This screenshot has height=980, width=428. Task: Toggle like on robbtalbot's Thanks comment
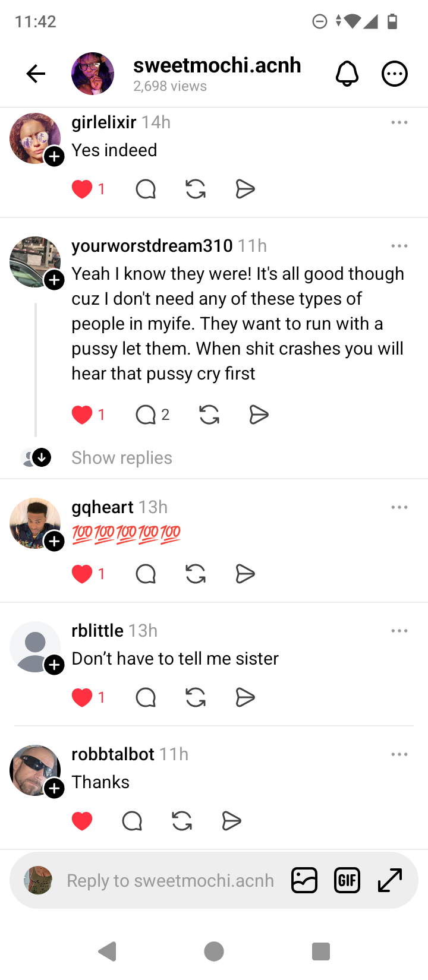coord(82,821)
